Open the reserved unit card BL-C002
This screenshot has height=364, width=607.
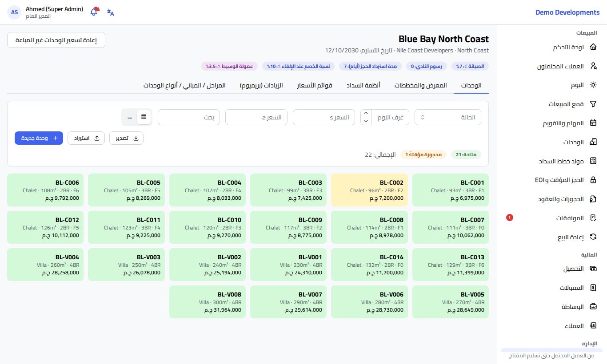click(x=370, y=190)
